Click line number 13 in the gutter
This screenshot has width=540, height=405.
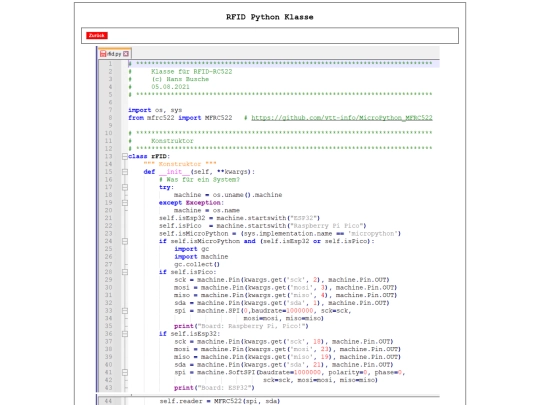(x=108, y=156)
